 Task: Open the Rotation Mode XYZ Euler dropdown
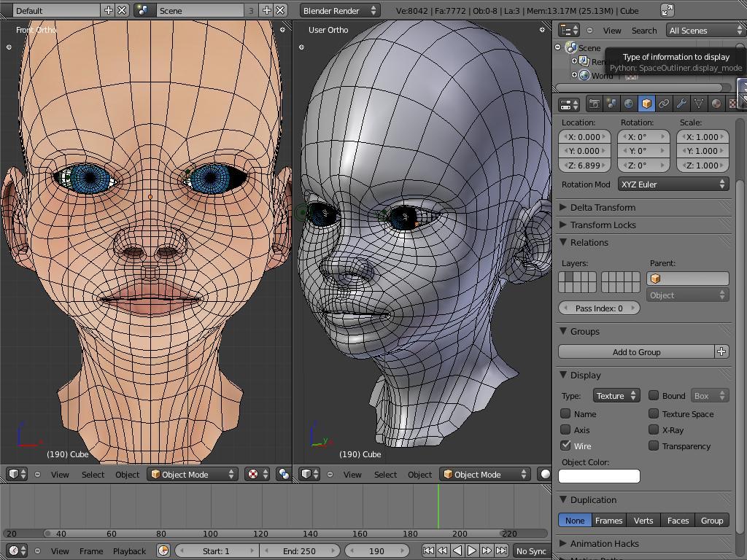[x=673, y=184]
